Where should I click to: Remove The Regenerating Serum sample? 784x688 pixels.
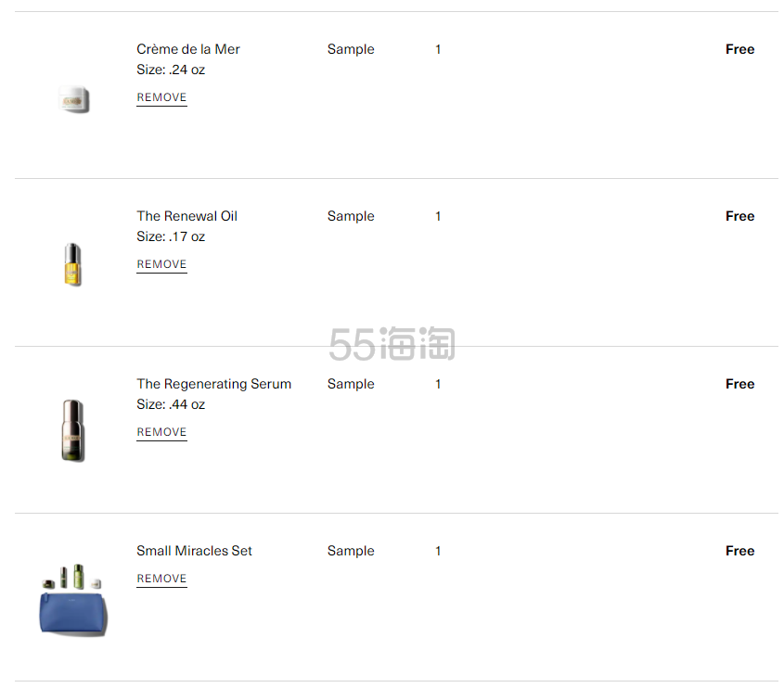pos(161,432)
